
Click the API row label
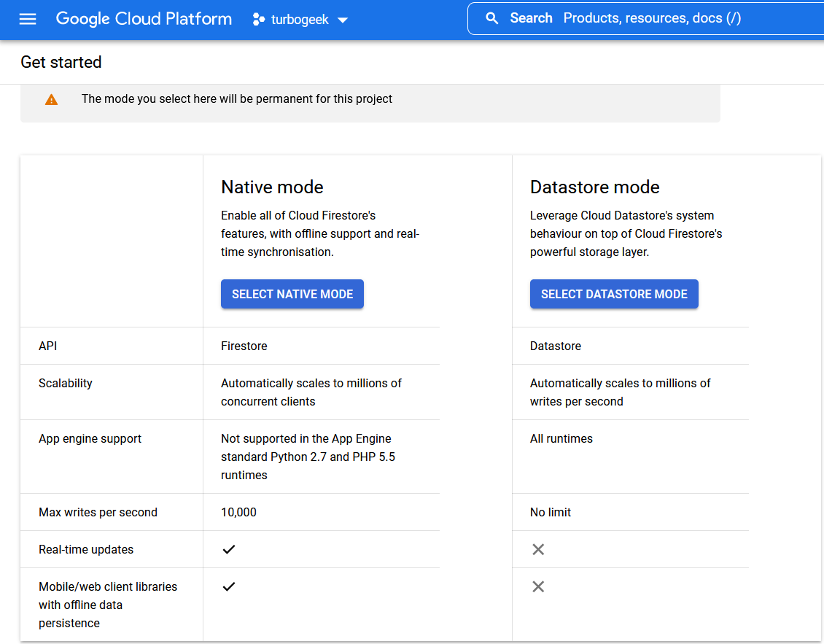(48, 346)
